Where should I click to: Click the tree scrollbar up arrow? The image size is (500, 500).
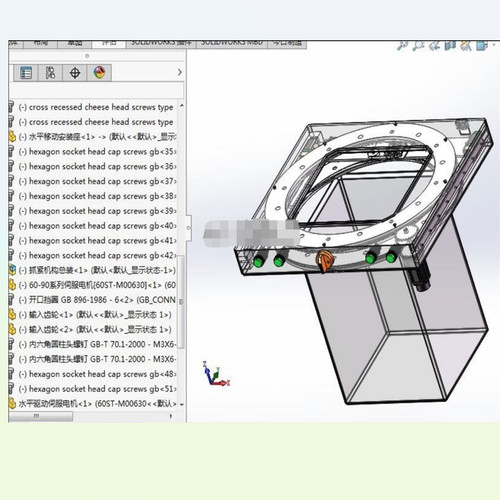click(x=182, y=105)
